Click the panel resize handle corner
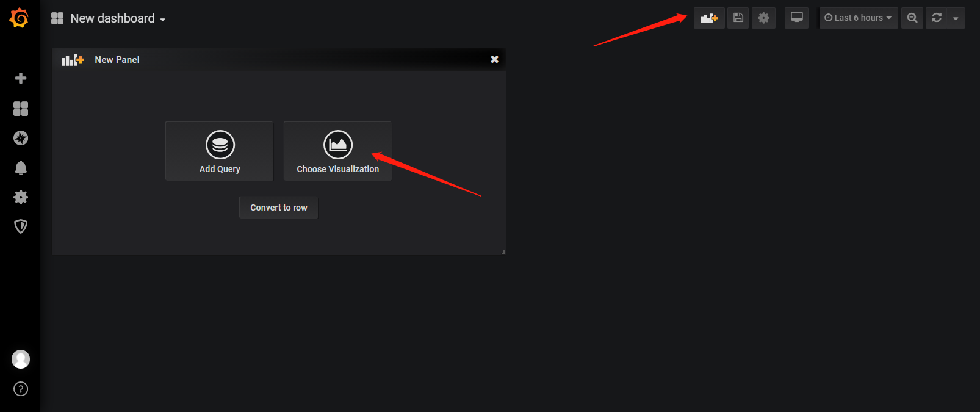Viewport: 980px width, 412px height. (x=503, y=251)
